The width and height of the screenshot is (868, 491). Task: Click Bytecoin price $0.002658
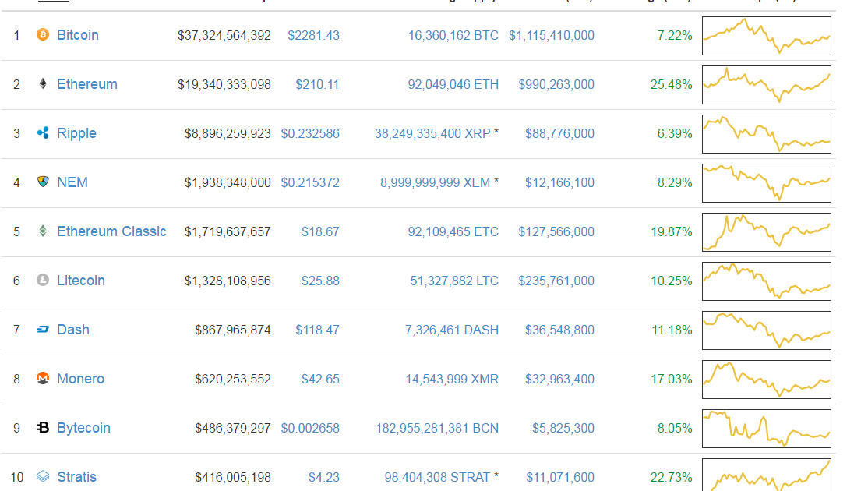point(310,429)
